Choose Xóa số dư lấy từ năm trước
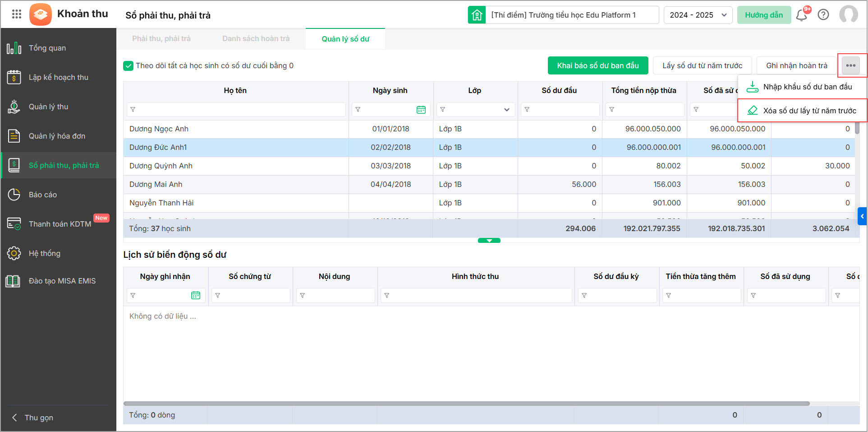The height and width of the screenshot is (432, 868). [x=803, y=111]
